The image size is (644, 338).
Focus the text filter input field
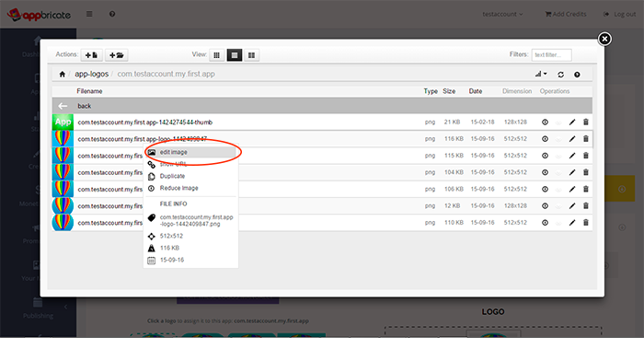click(x=552, y=54)
